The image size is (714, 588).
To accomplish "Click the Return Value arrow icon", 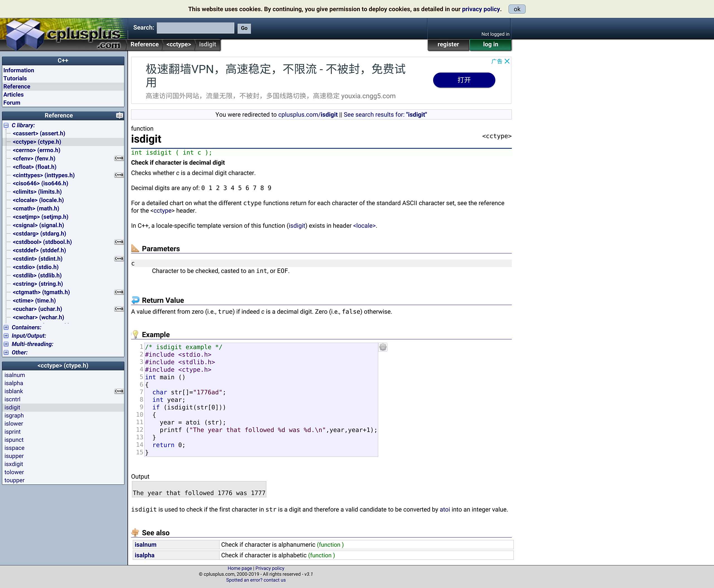I will (x=136, y=300).
